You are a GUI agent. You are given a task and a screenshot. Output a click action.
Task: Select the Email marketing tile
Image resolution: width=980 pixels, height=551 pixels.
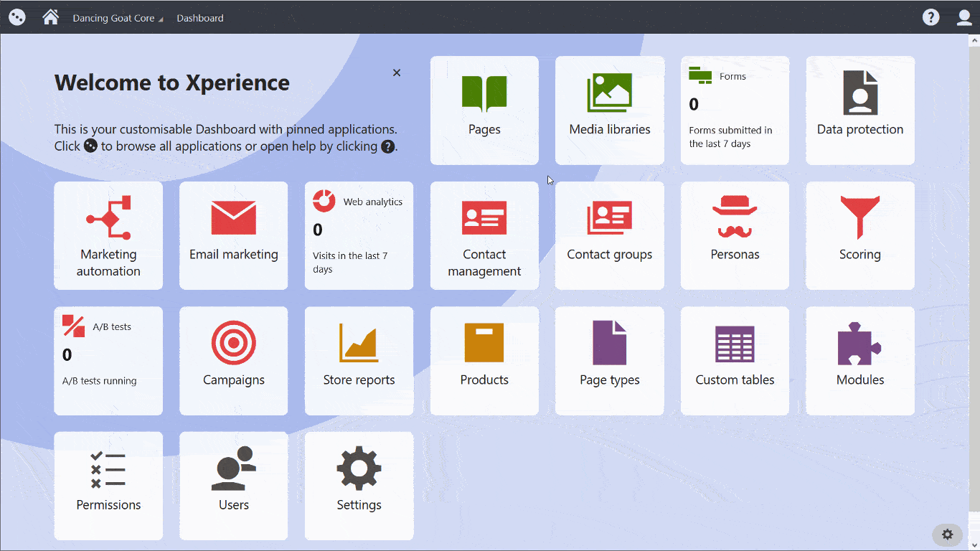(233, 235)
